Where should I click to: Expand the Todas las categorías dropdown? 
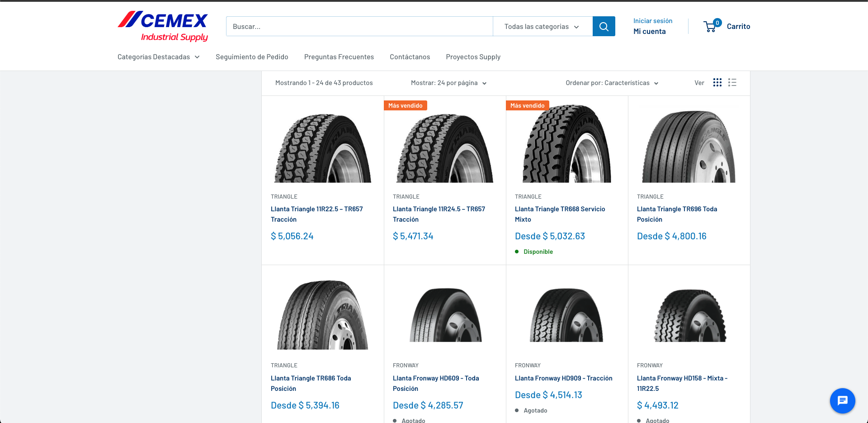(542, 26)
